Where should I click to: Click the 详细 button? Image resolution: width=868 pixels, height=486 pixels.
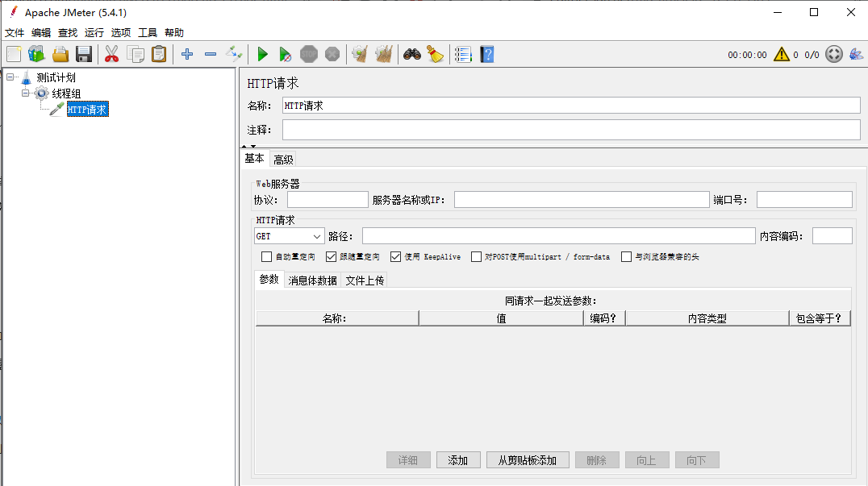click(x=408, y=460)
